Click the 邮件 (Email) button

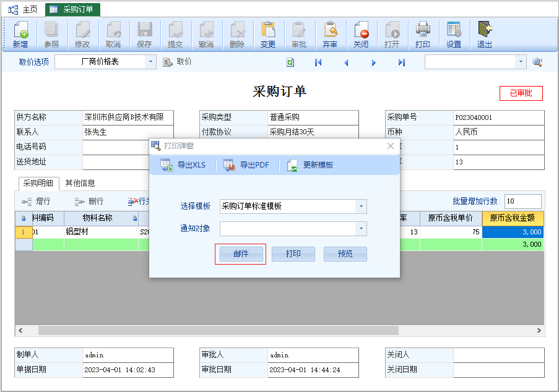coord(241,254)
